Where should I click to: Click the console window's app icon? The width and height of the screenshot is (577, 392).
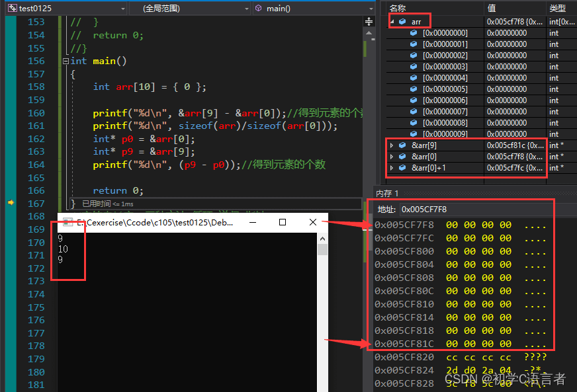[66, 223]
